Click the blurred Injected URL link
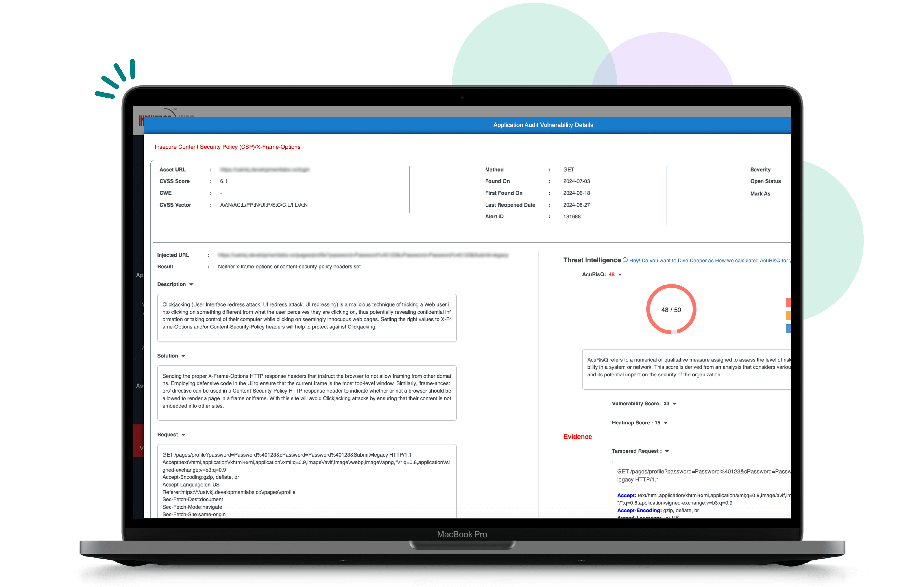 pyautogui.click(x=363, y=255)
